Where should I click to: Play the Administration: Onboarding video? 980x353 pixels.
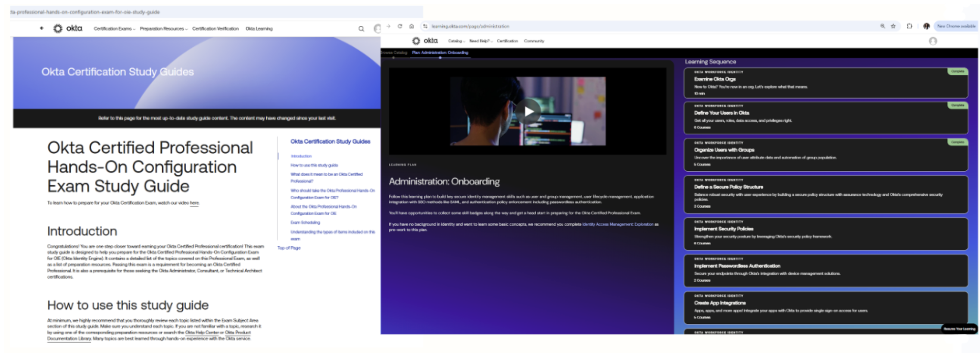click(528, 111)
